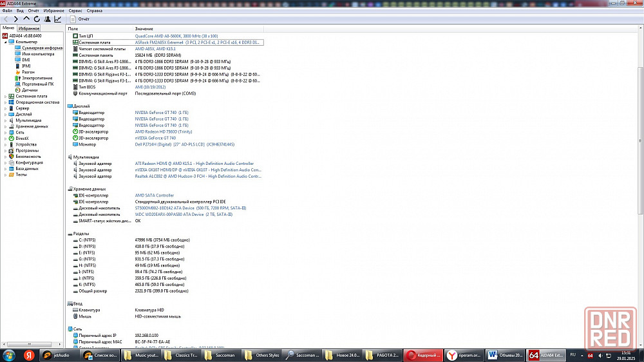Select the DMI tree item
The image size is (644, 362).
coord(26,60)
